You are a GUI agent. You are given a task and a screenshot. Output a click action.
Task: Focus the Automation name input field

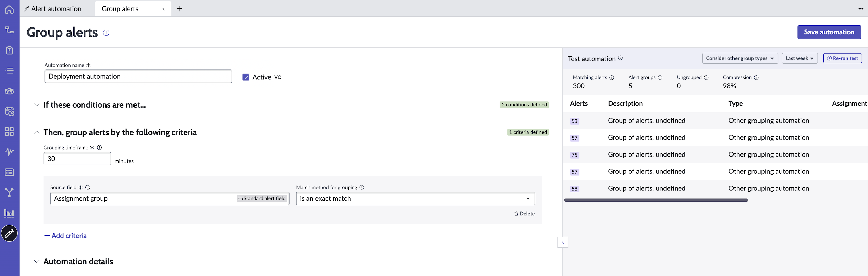click(138, 77)
